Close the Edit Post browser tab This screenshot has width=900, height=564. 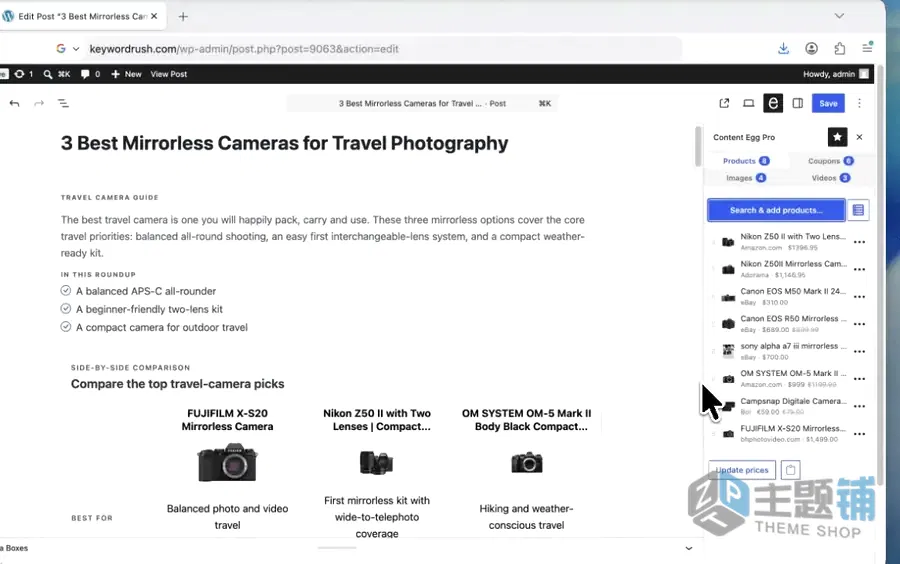154,16
